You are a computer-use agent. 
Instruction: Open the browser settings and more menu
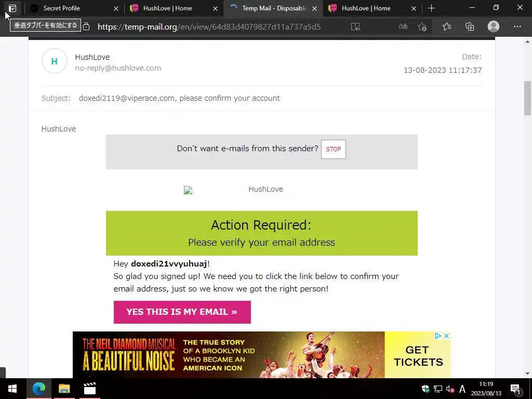pos(517,26)
